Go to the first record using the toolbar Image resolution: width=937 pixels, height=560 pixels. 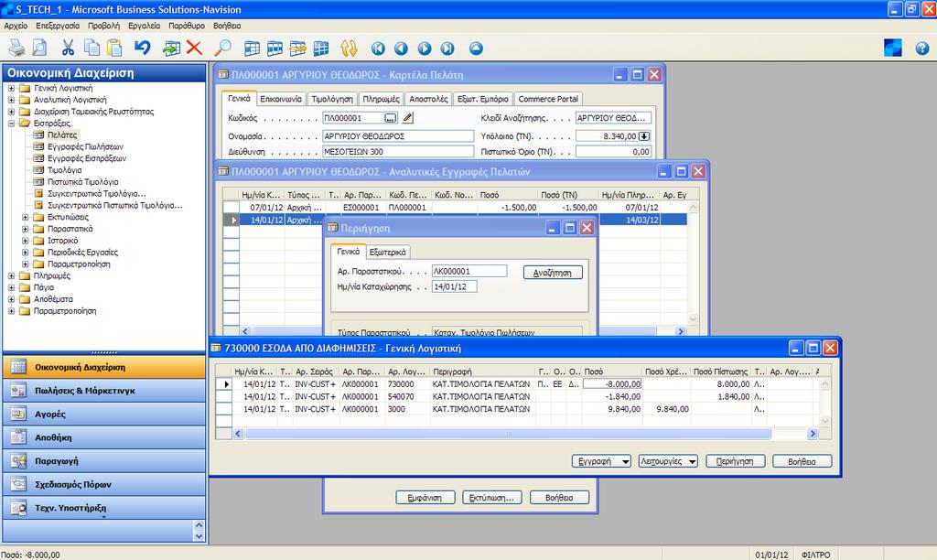click(378, 48)
